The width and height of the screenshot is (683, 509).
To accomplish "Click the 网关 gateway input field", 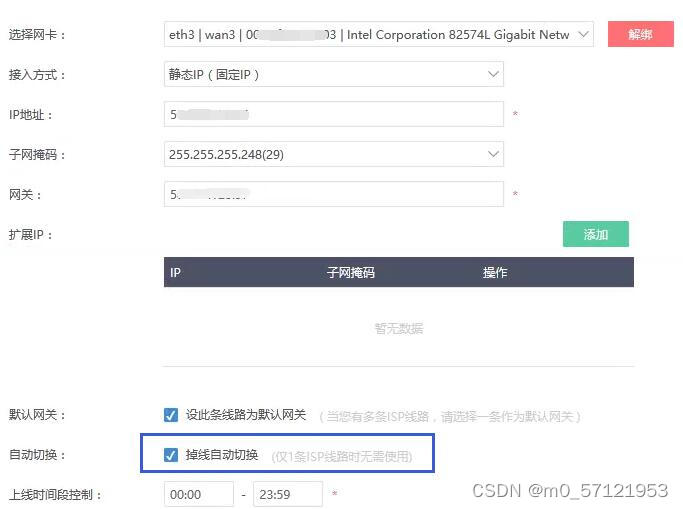I will 334,194.
